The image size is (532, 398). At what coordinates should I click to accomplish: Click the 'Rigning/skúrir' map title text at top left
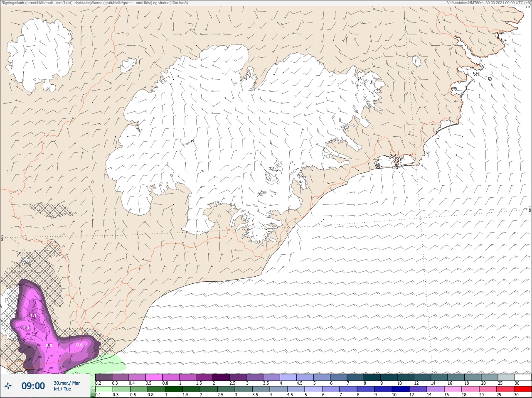pyautogui.click(x=94, y=3)
